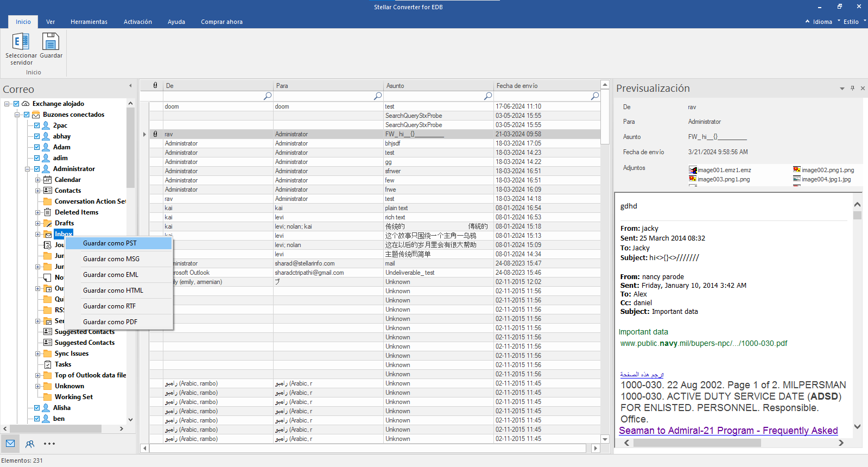Uncheck the abhay mailbox checkbox
This screenshot has width=868, height=467.
click(x=37, y=136)
